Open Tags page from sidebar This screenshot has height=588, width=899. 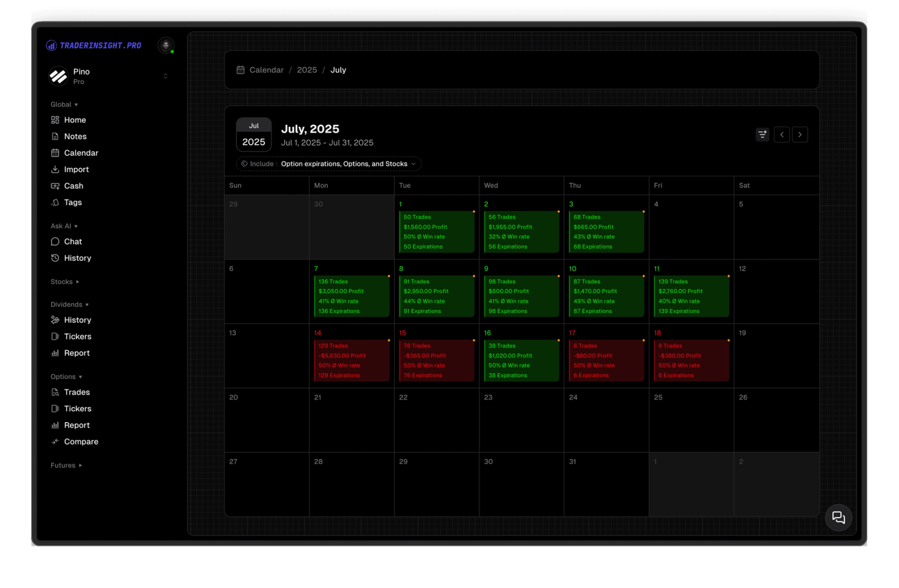pos(73,202)
